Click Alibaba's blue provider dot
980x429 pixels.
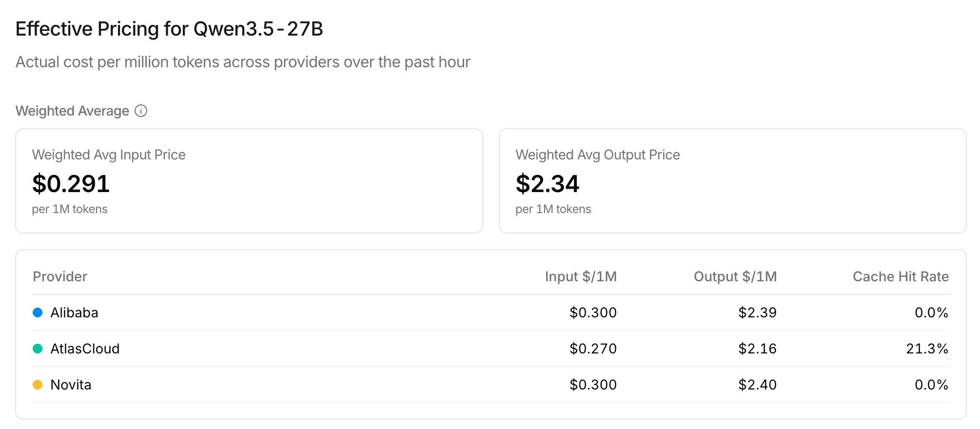[x=38, y=312]
